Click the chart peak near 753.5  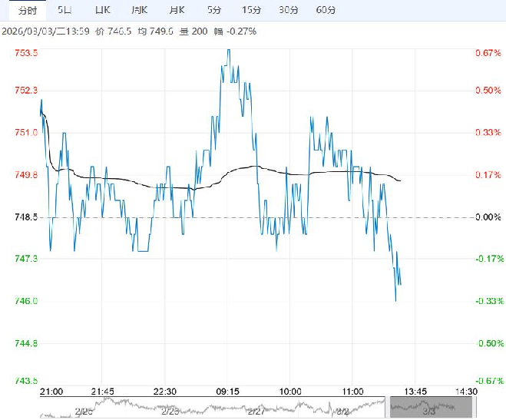pos(228,51)
